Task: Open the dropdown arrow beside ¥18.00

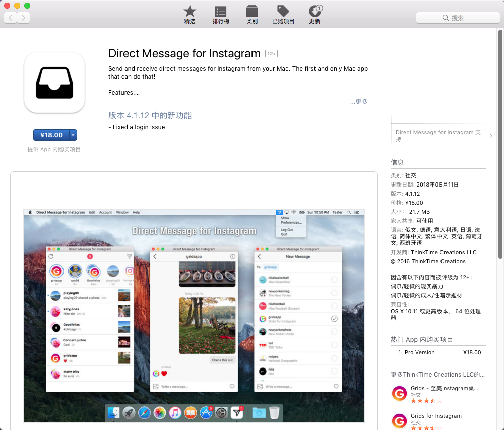Action: tap(73, 135)
